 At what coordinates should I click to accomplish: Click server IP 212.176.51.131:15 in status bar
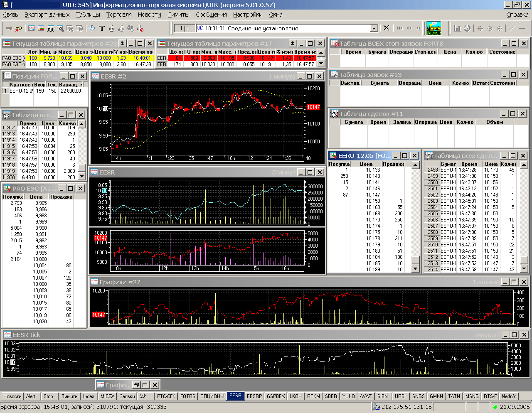(406, 407)
